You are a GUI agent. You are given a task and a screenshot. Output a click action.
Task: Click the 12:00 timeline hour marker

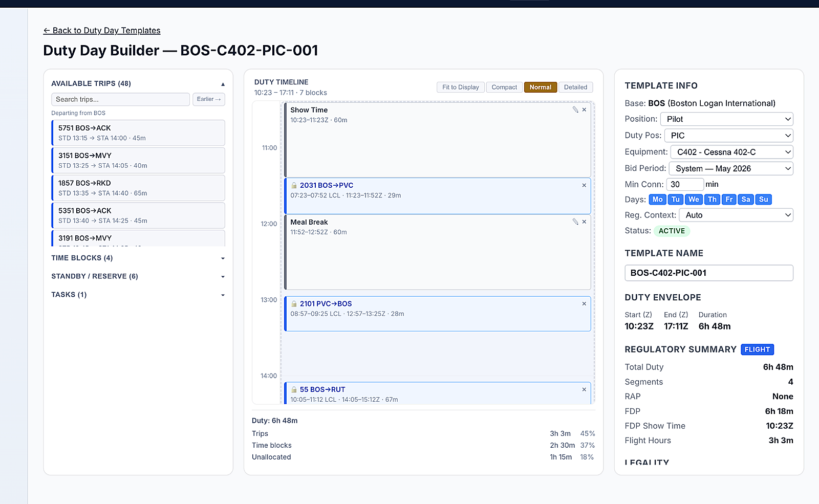click(269, 224)
